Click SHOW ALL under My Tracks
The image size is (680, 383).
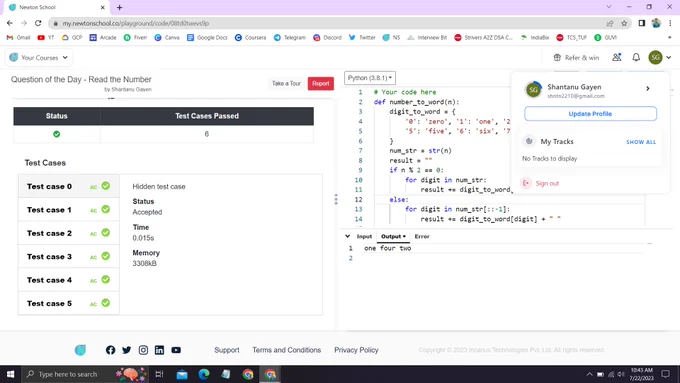point(641,142)
